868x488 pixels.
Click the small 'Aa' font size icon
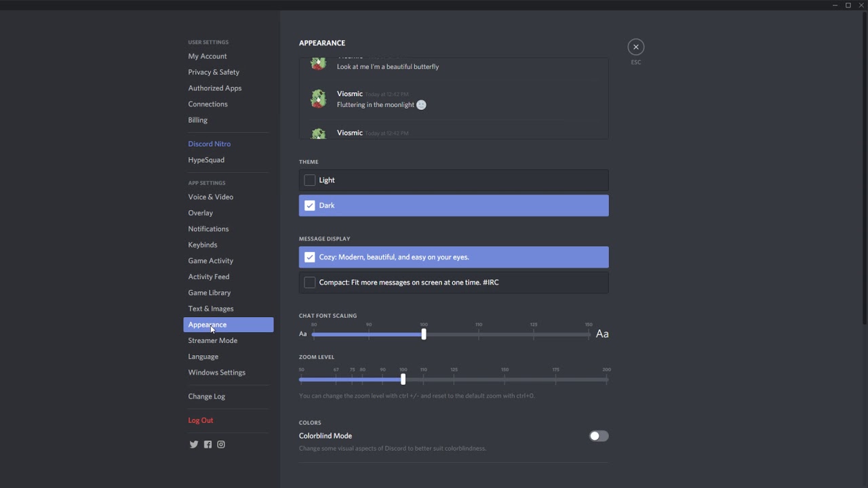(x=303, y=334)
